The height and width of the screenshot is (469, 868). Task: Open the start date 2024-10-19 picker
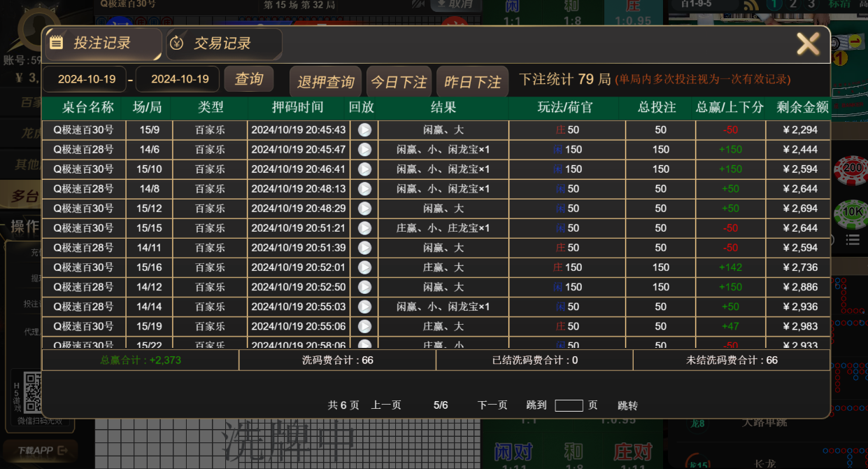(84, 79)
